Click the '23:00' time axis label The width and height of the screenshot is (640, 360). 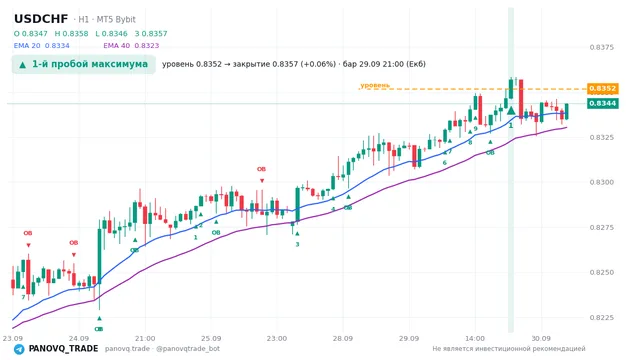[x=277, y=338]
